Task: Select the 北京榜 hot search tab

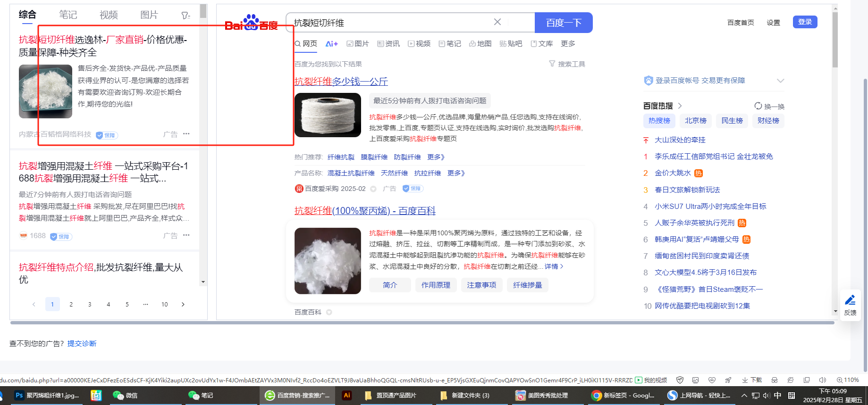Action: (696, 121)
